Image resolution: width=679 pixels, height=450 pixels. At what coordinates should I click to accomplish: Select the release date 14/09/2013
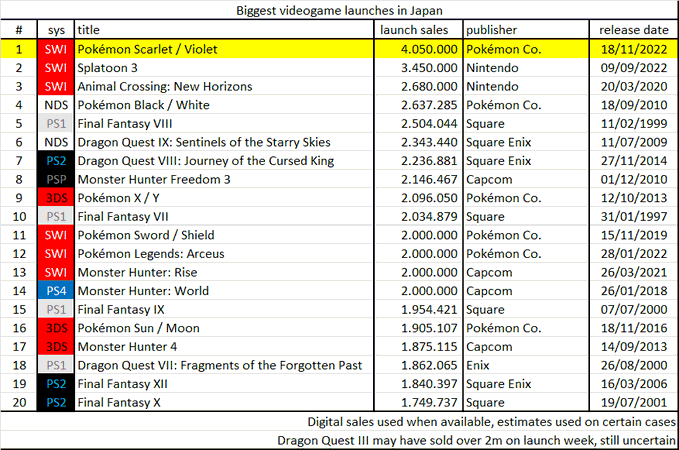634,347
